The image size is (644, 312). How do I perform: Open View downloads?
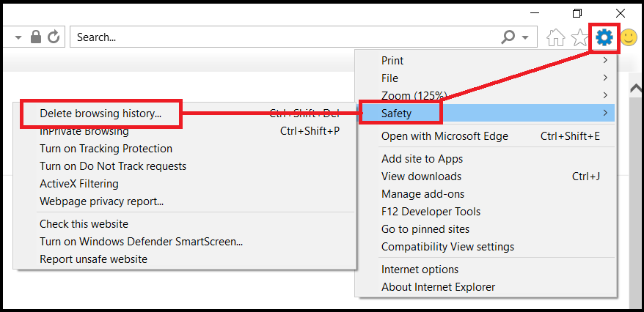click(487, 177)
